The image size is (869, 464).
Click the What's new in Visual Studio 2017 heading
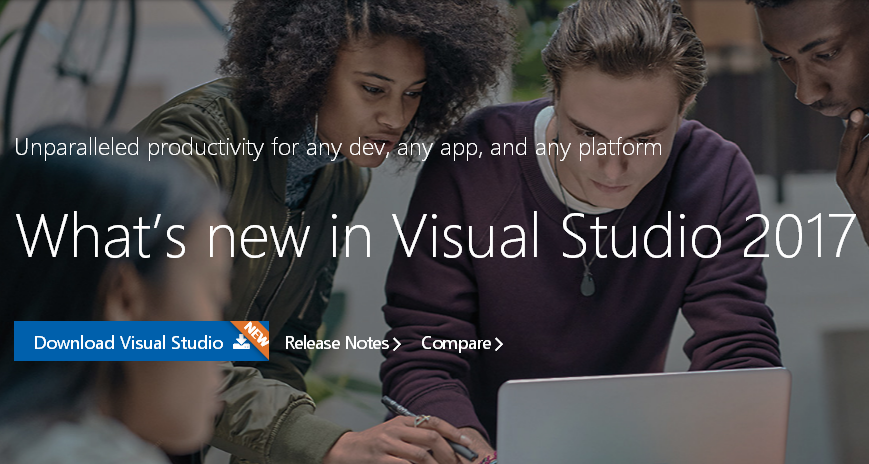(436, 234)
